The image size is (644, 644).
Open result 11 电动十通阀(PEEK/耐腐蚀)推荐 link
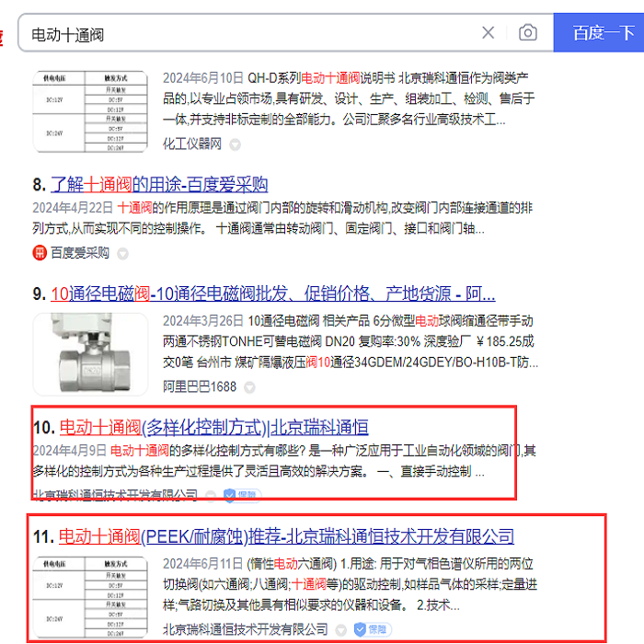[287, 536]
